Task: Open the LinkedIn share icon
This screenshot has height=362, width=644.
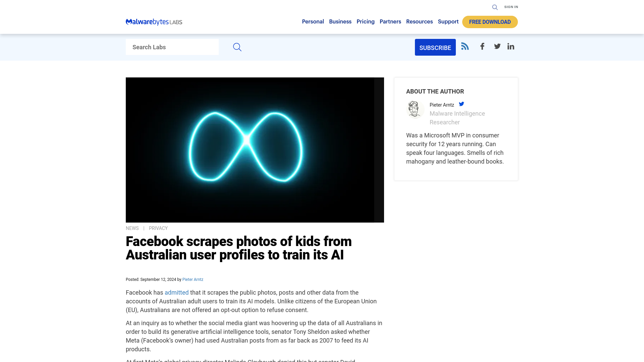Action: tap(511, 46)
